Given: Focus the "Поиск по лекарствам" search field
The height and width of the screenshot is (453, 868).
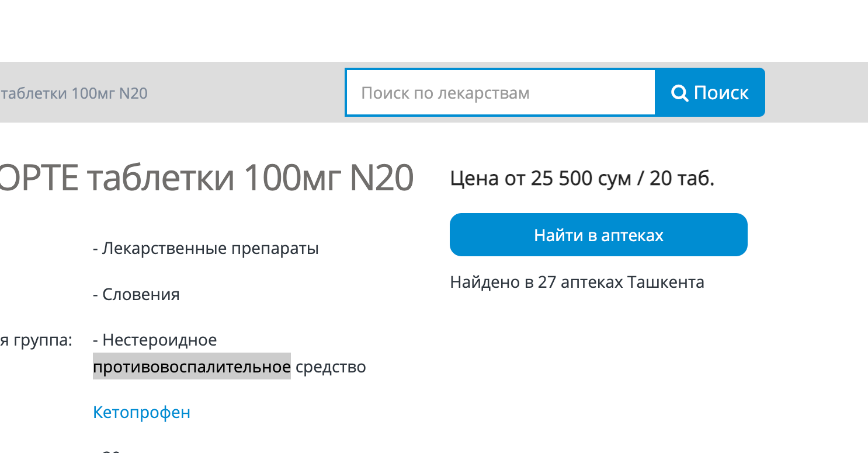Looking at the screenshot, I should pos(500,93).
